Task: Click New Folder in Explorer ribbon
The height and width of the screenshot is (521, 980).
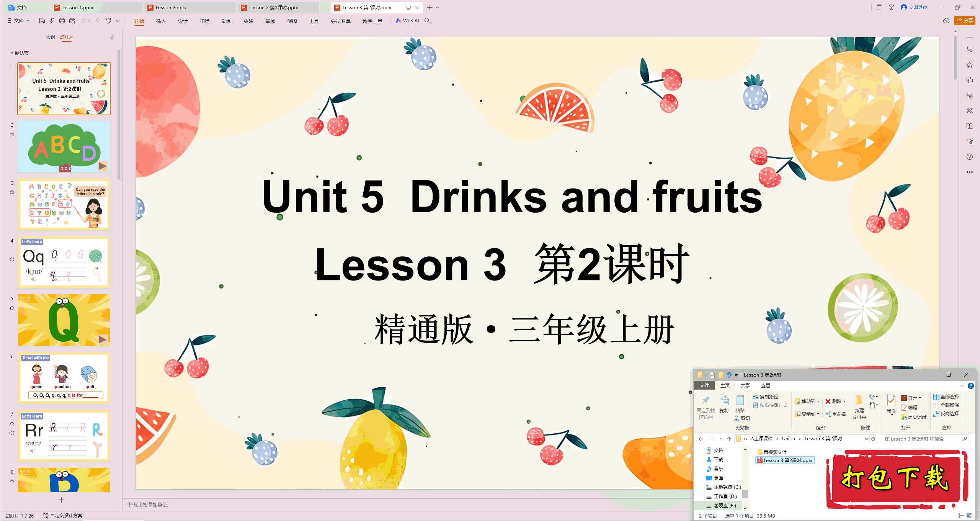Action: [x=859, y=407]
